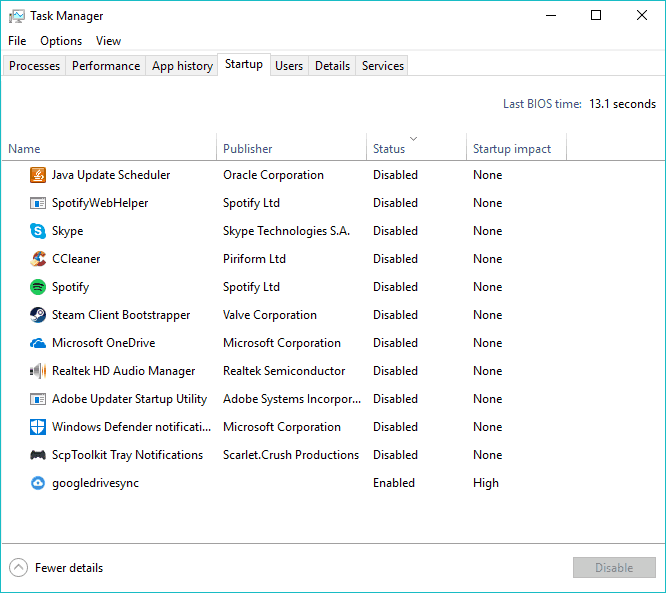Click the Microsoft OneDrive cloud icon

[38, 343]
